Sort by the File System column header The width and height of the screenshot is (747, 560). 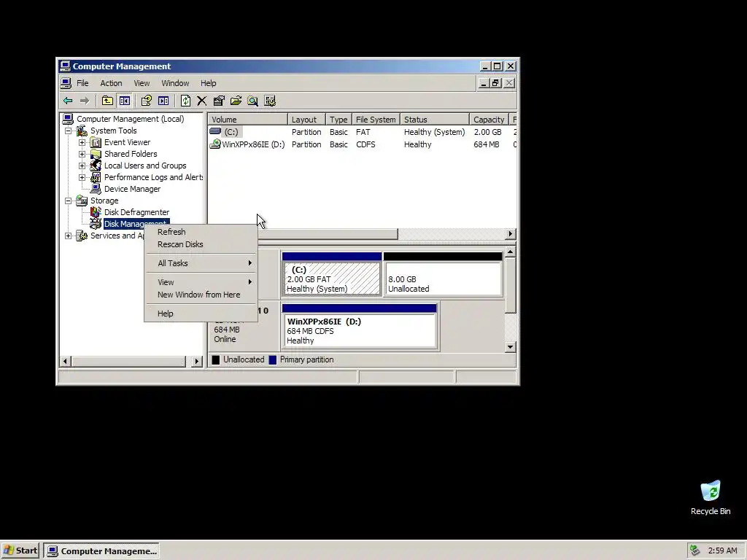[x=376, y=119]
